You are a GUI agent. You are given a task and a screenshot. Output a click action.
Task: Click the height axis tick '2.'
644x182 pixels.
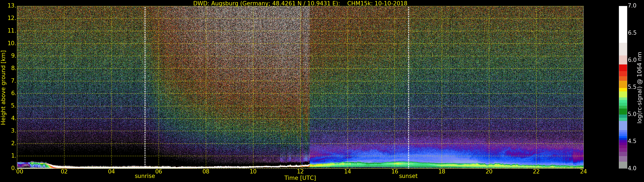tap(14, 143)
